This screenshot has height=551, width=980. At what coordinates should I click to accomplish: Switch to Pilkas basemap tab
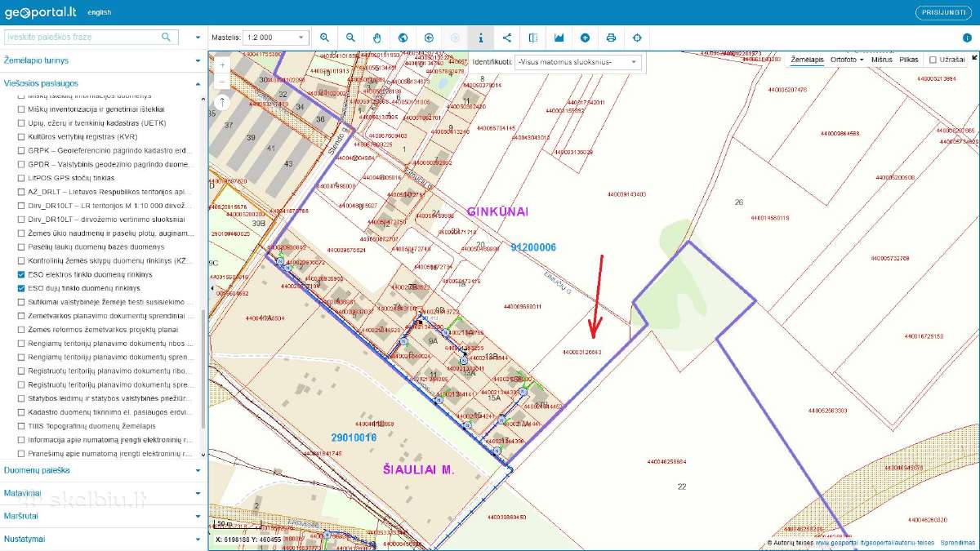[909, 60]
